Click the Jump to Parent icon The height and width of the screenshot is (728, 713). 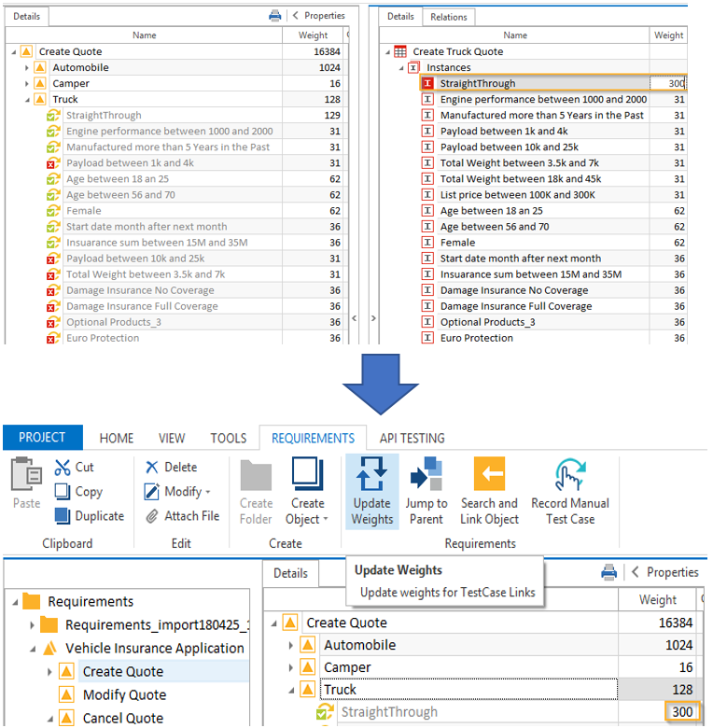(426, 475)
